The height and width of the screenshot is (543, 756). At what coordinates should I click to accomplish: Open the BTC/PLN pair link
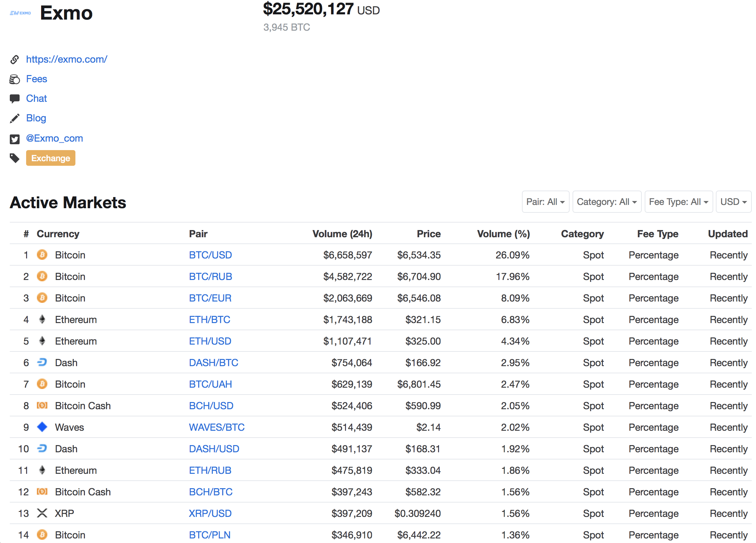click(x=210, y=535)
